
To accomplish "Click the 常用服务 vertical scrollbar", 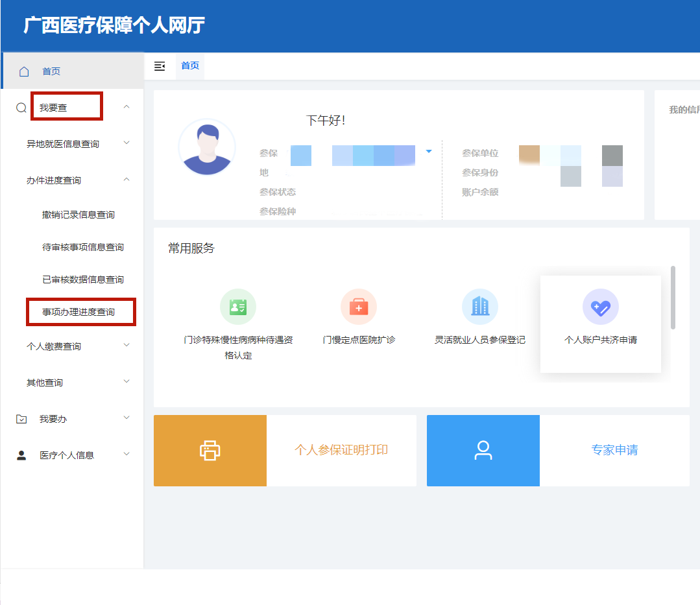I will [x=673, y=297].
